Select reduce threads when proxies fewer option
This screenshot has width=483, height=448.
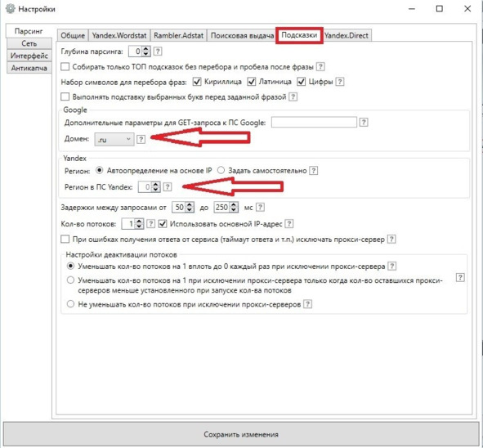click(x=70, y=280)
